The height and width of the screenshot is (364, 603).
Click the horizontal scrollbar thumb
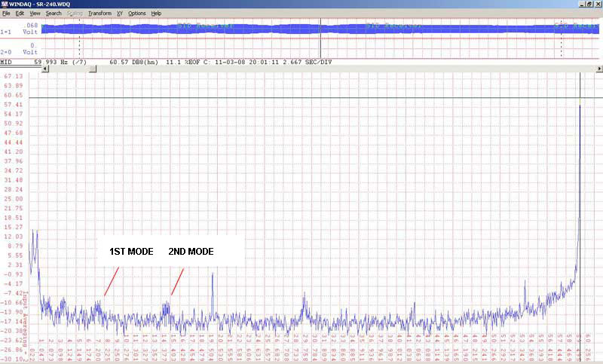(x=93, y=69)
